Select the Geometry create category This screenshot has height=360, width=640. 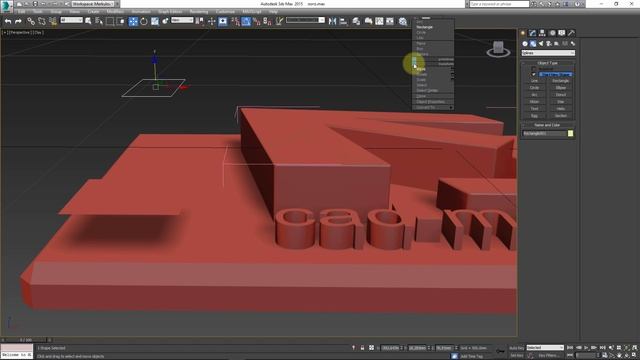[525, 43]
